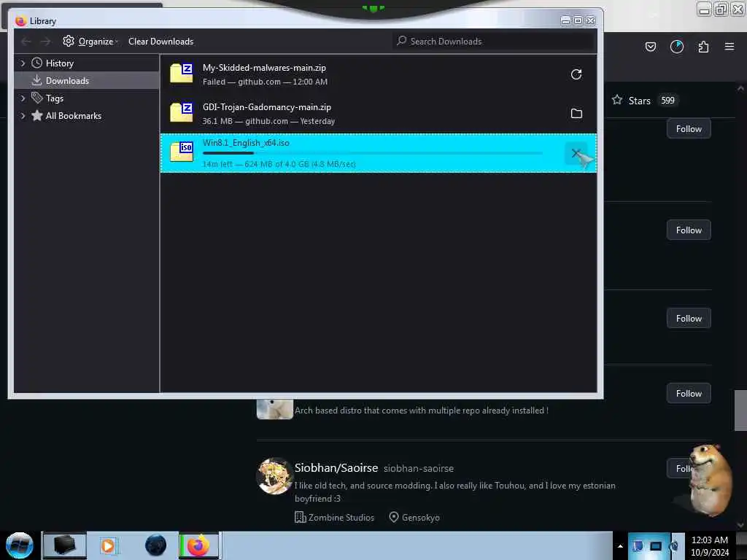Image resolution: width=747 pixels, height=560 pixels.
Task: Click the Firefox downloads progress icon
Action: coord(676,47)
